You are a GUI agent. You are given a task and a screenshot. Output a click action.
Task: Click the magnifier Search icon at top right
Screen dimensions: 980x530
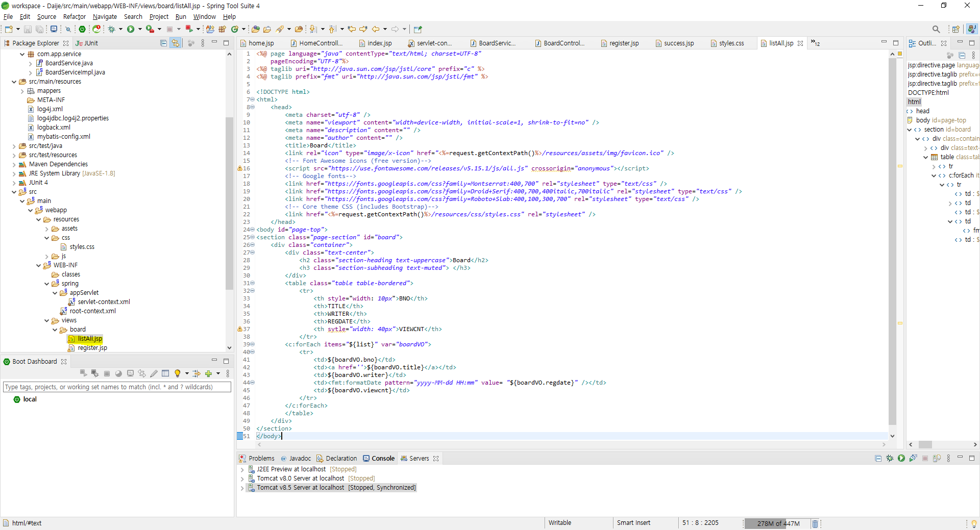936,29
